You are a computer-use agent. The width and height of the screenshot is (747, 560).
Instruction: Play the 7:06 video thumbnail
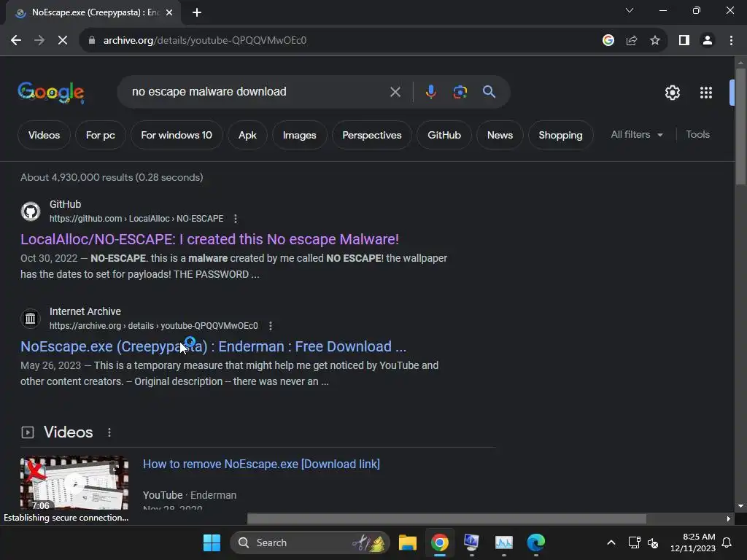(74, 483)
